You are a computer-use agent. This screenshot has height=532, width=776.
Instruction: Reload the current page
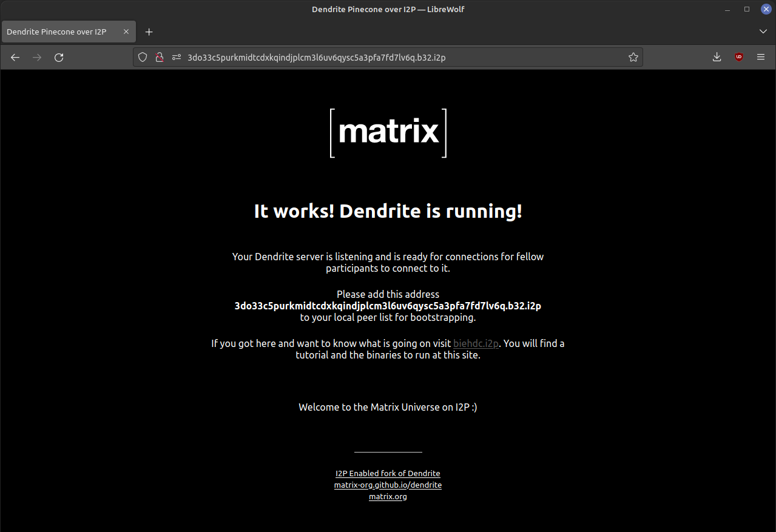click(59, 57)
